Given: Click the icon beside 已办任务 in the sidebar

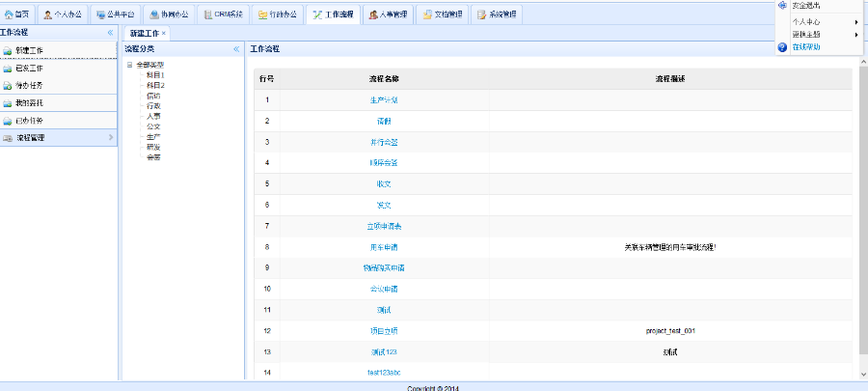Looking at the screenshot, I should click(7, 121).
